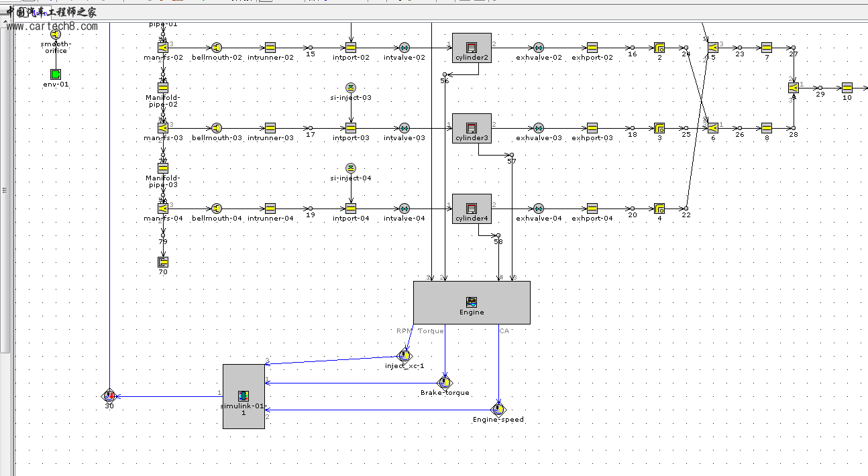Screen dimensions: 868x476
Task: Click the Brake-torque sensor icon
Action: (445, 382)
